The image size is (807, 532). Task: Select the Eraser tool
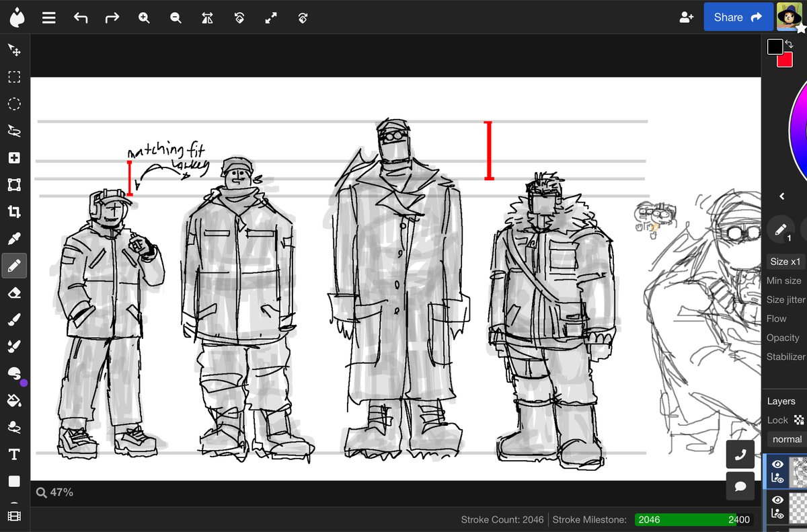(14, 293)
